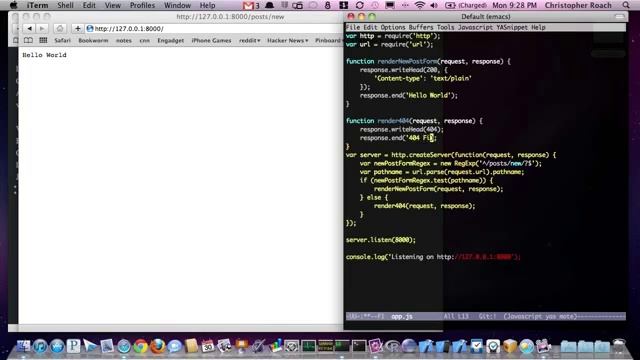Open Top Sites grid icon in Safari
This screenshot has height=360, width=640.
[x=43, y=40]
